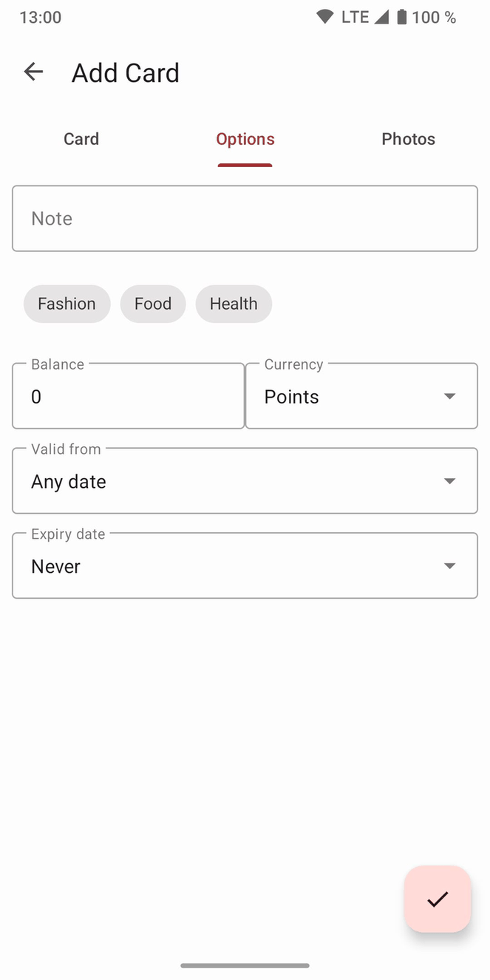The height and width of the screenshot is (980, 490).
Task: Click the Valid from dropdown chevron
Action: tap(449, 480)
